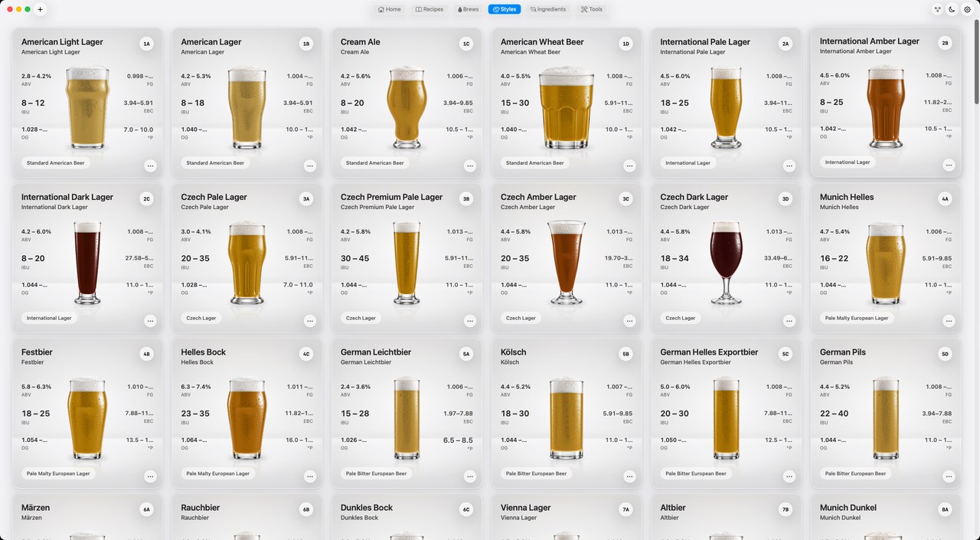Select the Czech Lager tag on Czech Amber Lager
Image resolution: width=980 pixels, height=540 pixels.
(x=521, y=318)
